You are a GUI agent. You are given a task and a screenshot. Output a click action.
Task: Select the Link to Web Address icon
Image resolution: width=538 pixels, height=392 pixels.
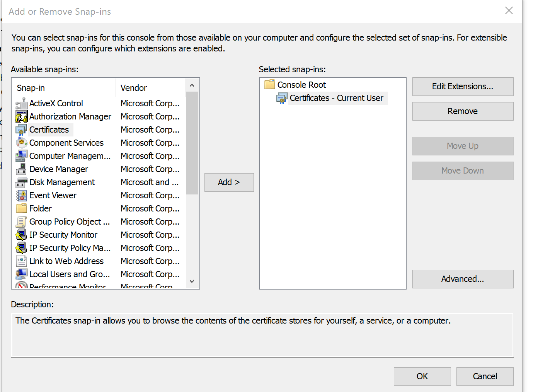coord(22,261)
